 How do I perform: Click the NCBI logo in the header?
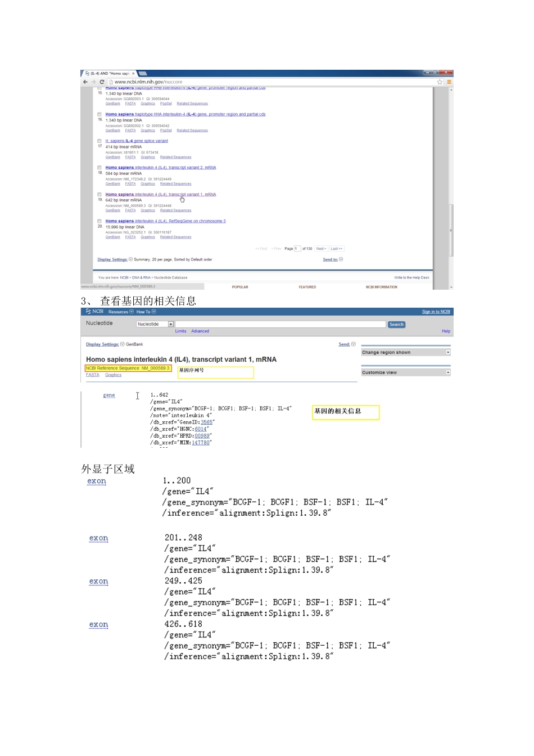click(x=95, y=311)
